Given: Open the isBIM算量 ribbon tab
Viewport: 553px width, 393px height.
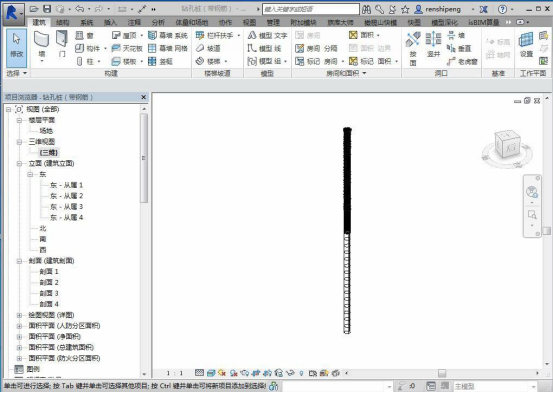Looking at the screenshot, I should click(484, 22).
